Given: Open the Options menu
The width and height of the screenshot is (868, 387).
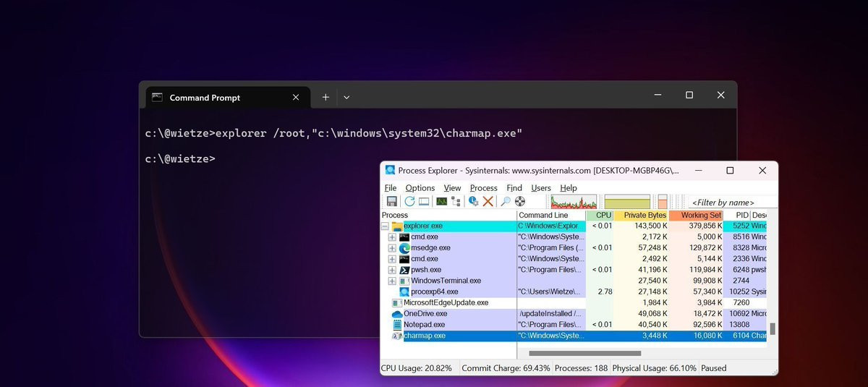Looking at the screenshot, I should pyautogui.click(x=420, y=188).
